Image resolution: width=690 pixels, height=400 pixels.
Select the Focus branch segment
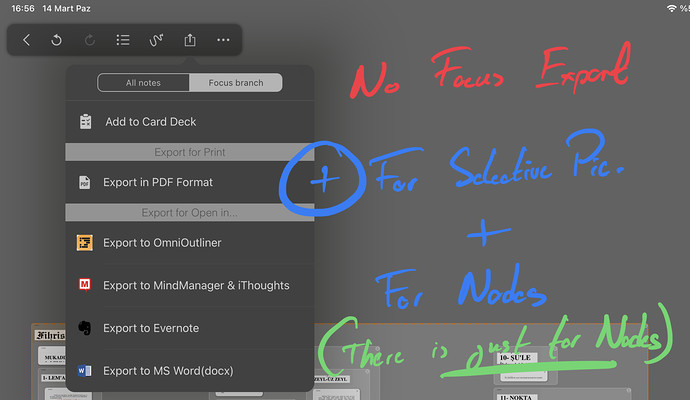[236, 83]
